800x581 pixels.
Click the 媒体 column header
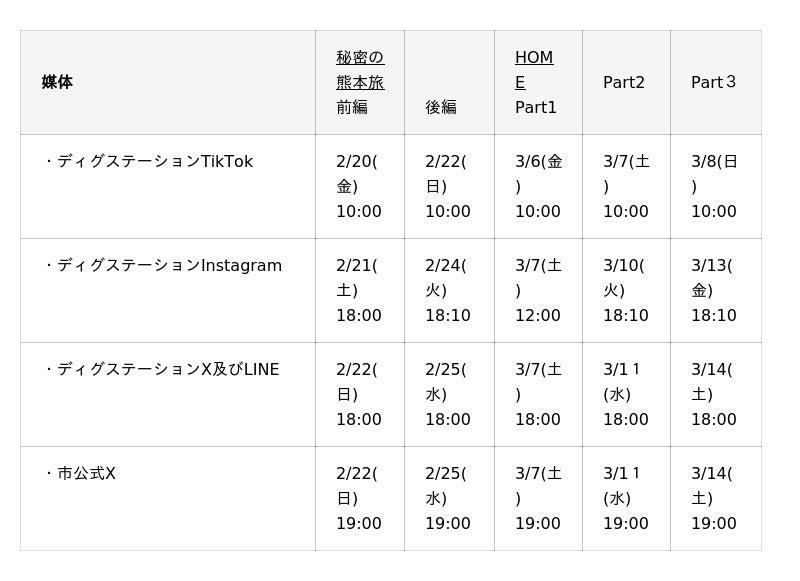coord(58,82)
